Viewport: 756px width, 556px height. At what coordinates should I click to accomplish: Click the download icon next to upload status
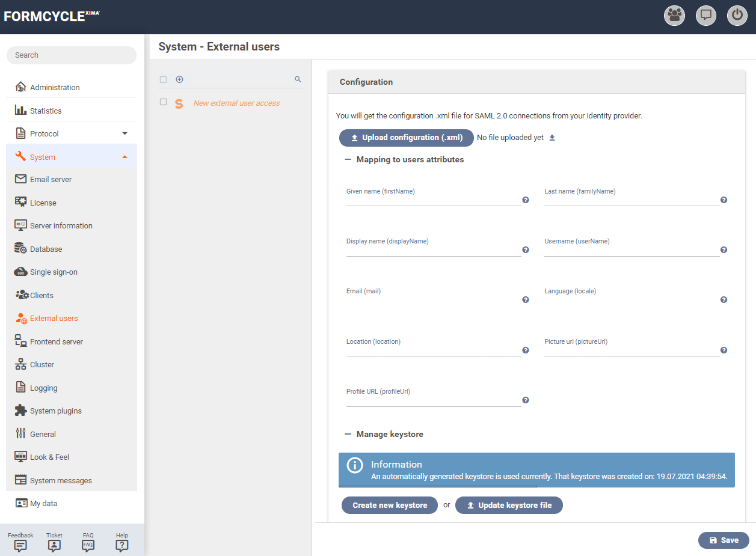coord(552,138)
